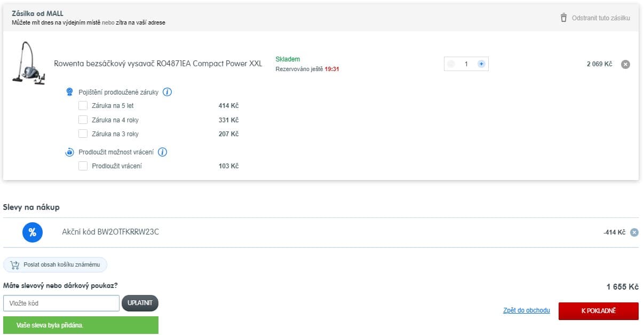Check Záruka na 5 let
The image size is (644, 335).
[x=83, y=106]
